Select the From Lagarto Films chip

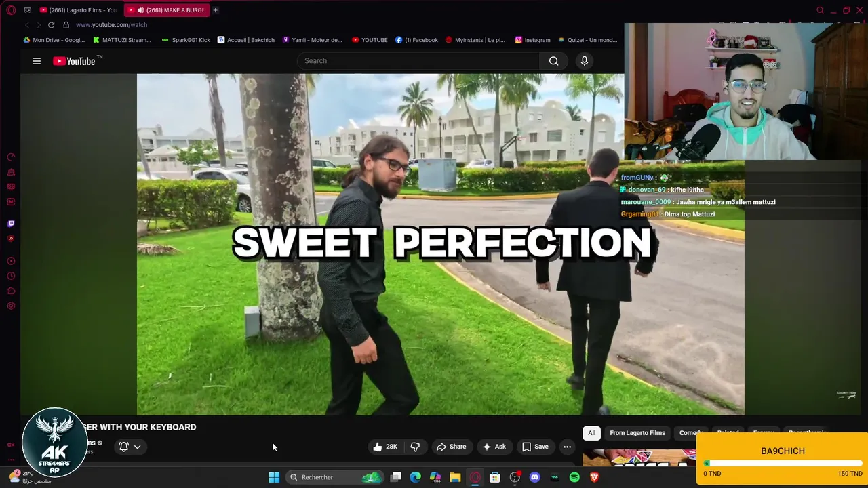[x=637, y=433]
